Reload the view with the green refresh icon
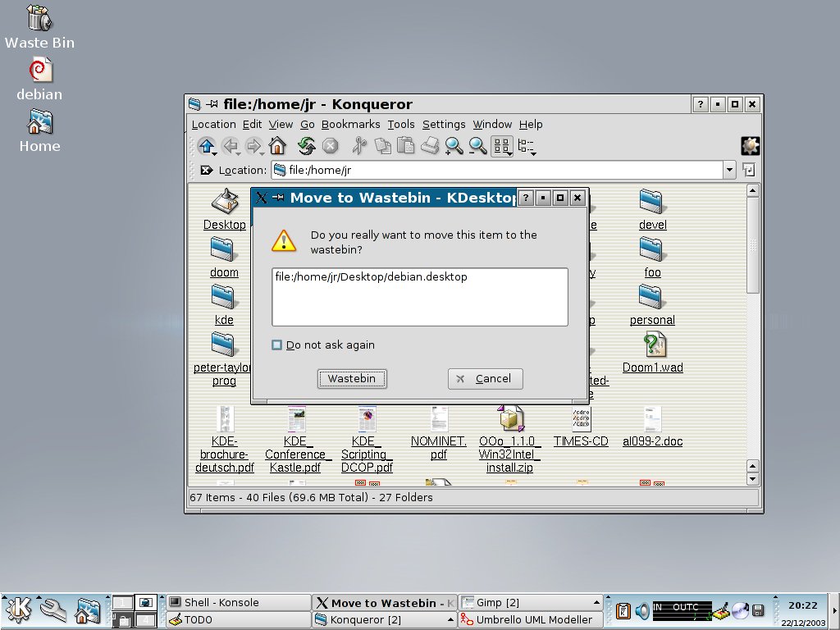The height and width of the screenshot is (630, 840). pyautogui.click(x=307, y=145)
